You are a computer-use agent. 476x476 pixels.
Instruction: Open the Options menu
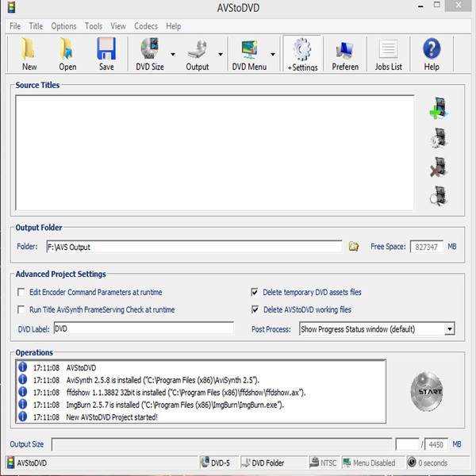63,26
